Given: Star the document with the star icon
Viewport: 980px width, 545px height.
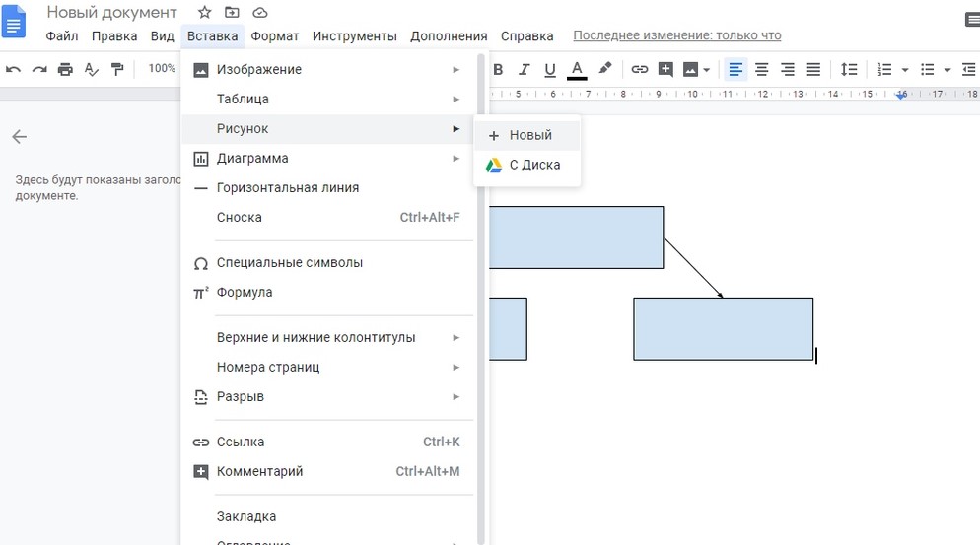Looking at the screenshot, I should click(x=204, y=13).
